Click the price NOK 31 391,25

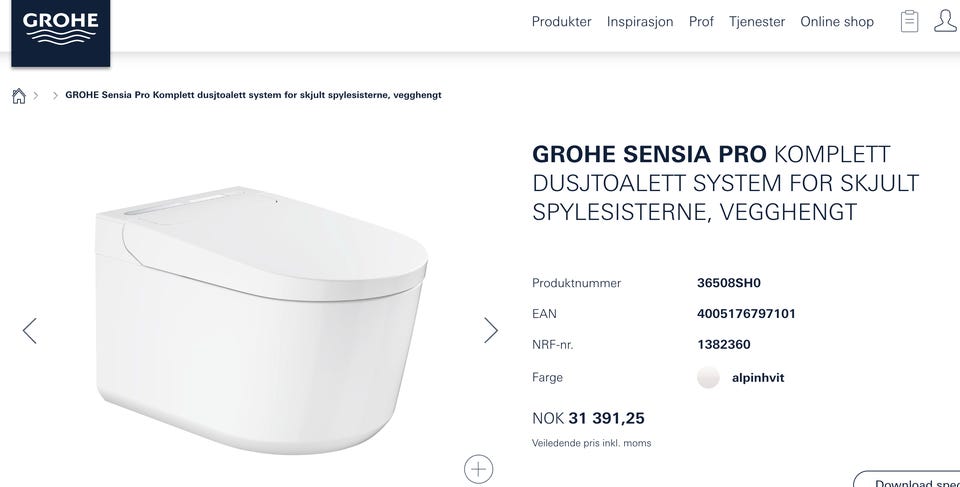(588, 418)
